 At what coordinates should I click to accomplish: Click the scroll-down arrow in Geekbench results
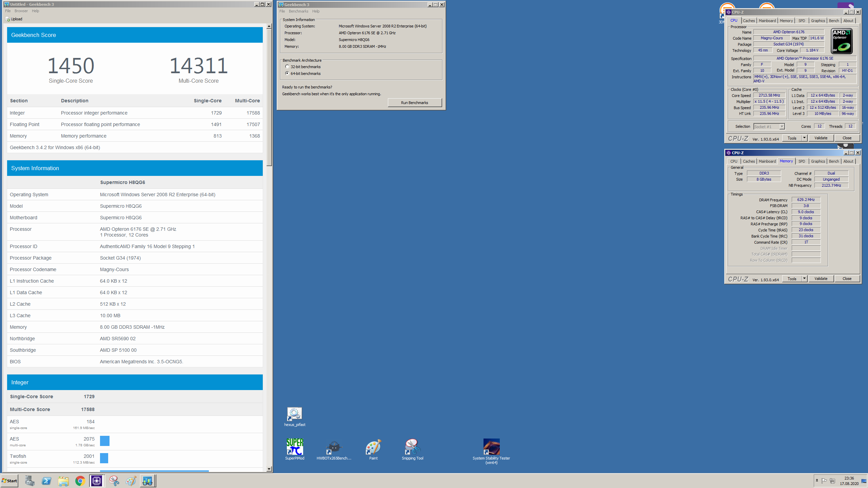(x=269, y=469)
